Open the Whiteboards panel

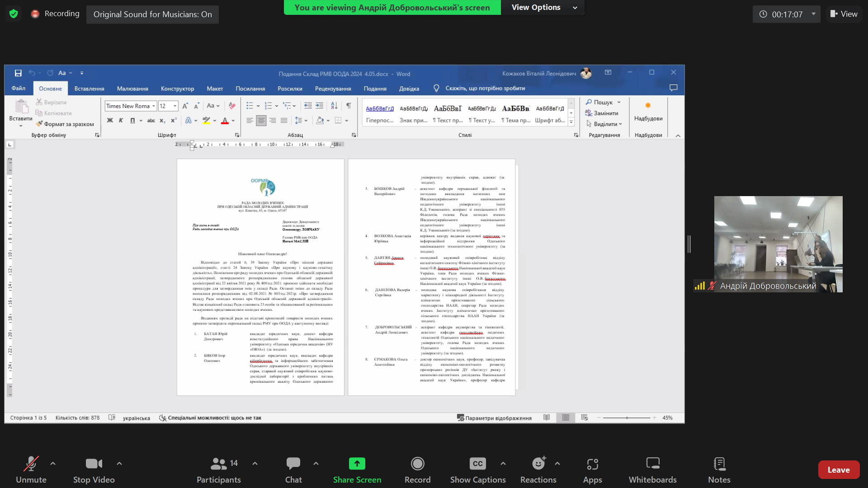point(652,464)
